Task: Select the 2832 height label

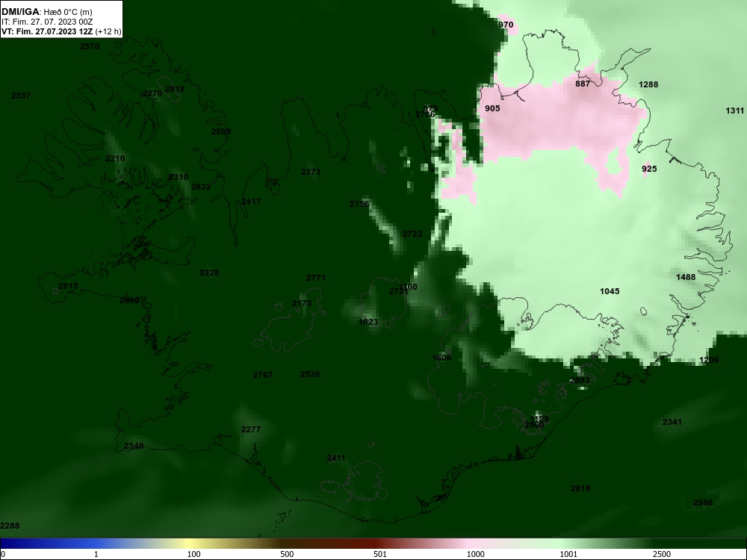Action: [201, 187]
